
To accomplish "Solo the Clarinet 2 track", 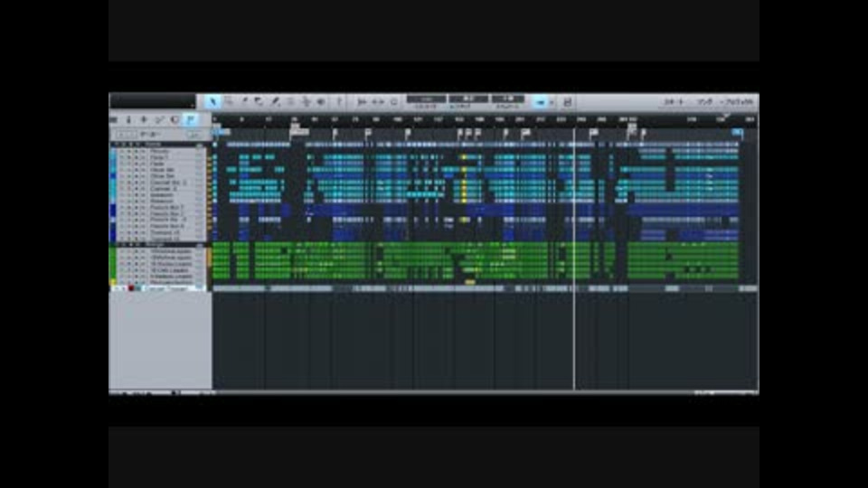I will click(x=129, y=189).
